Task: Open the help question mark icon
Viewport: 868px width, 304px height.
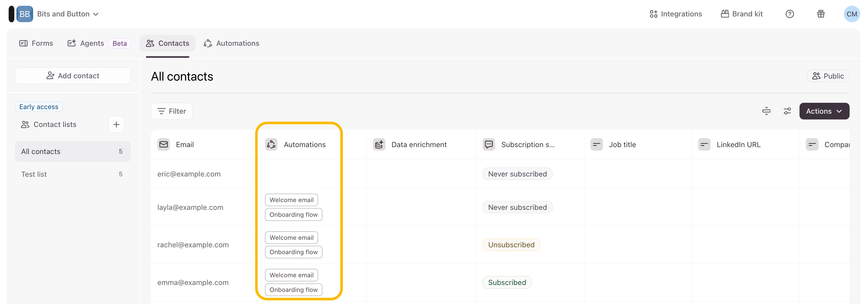Action: 789,14
